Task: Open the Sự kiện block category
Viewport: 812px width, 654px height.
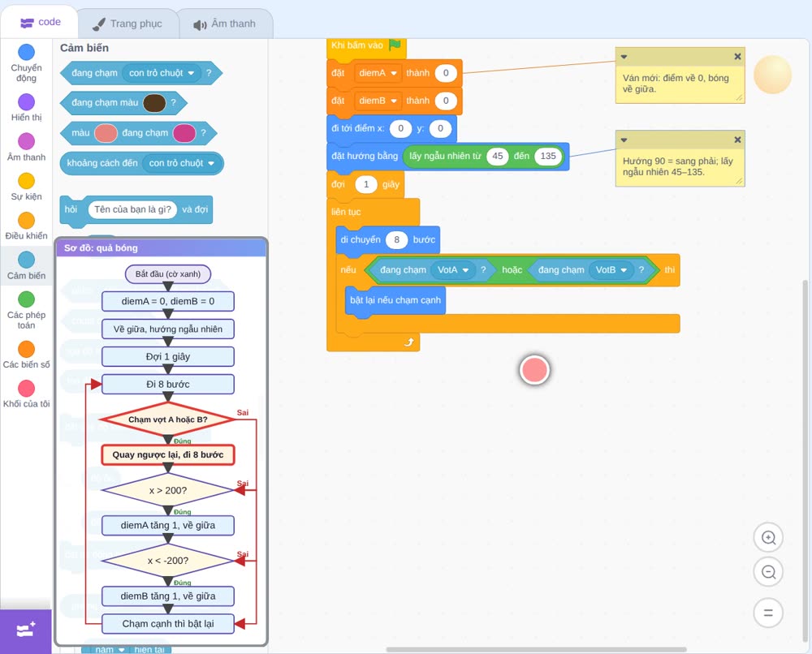Action: [26, 187]
